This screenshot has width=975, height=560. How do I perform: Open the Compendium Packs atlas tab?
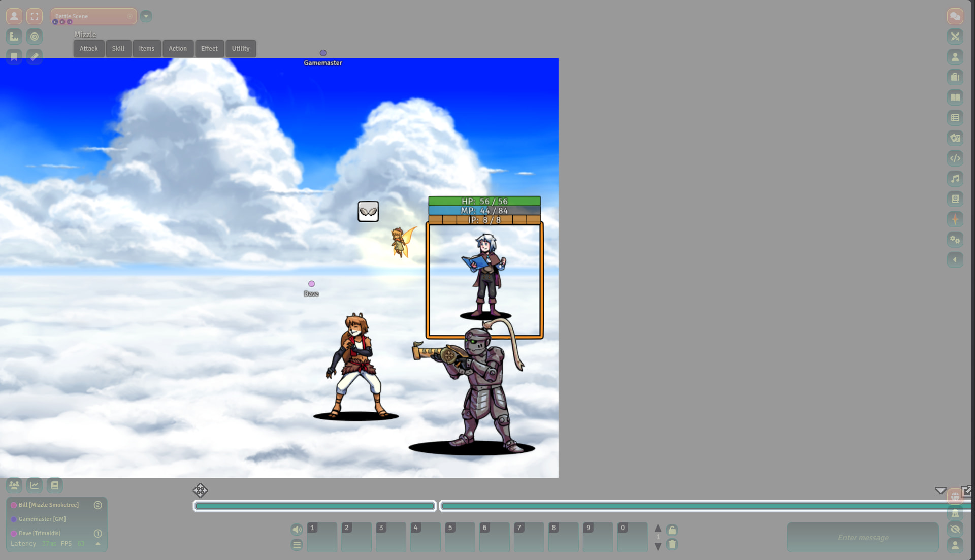(x=955, y=199)
